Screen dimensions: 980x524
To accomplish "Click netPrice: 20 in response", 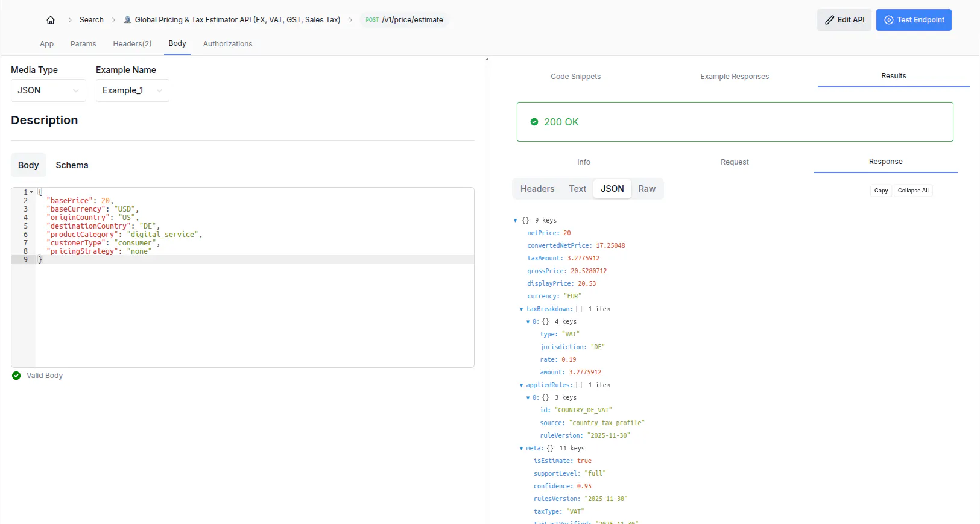I will [549, 233].
